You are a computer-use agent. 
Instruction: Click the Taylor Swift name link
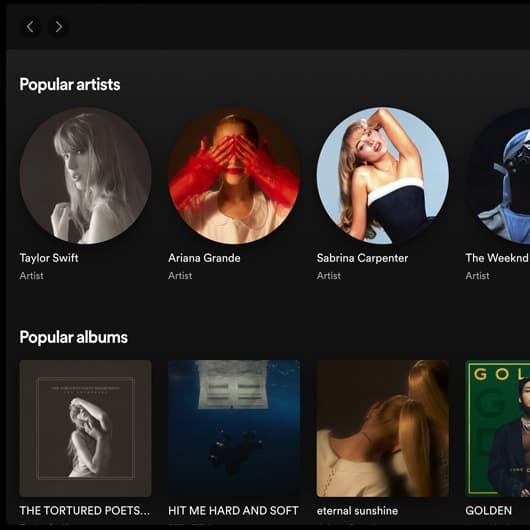pyautogui.click(x=49, y=258)
